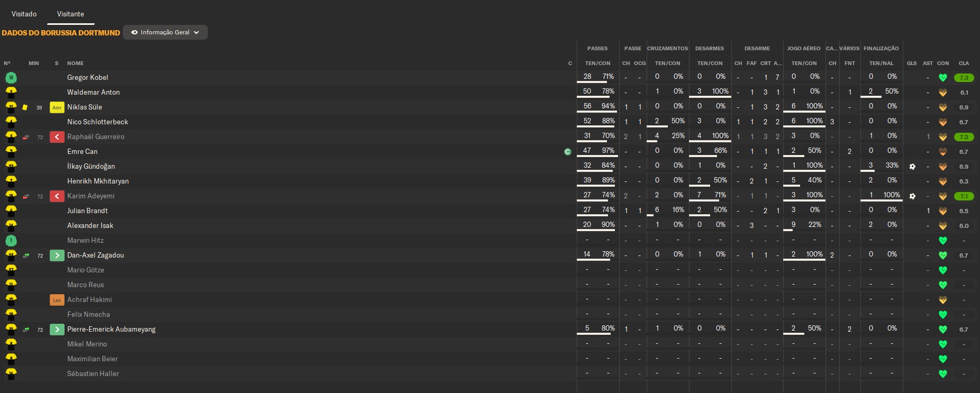Click Niklas Süle's 94% pass completion
The height and width of the screenshot is (393, 980).
(x=608, y=106)
